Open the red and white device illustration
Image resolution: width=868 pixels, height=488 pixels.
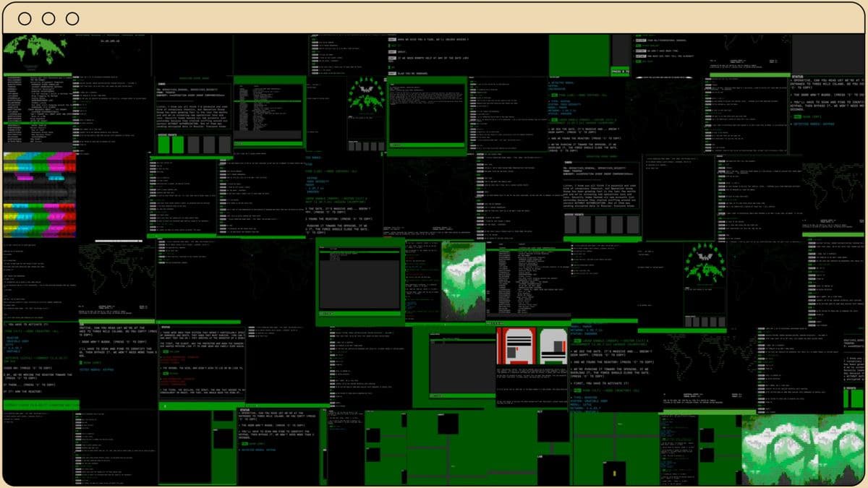[x=532, y=346]
